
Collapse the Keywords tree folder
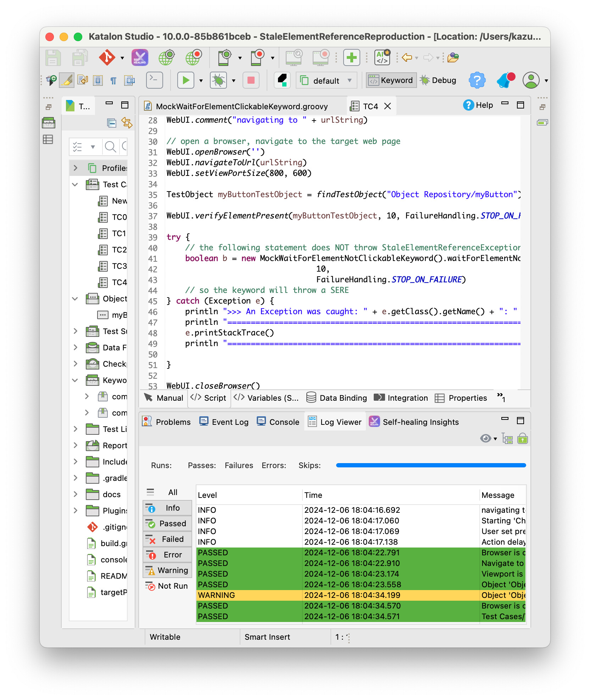75,380
